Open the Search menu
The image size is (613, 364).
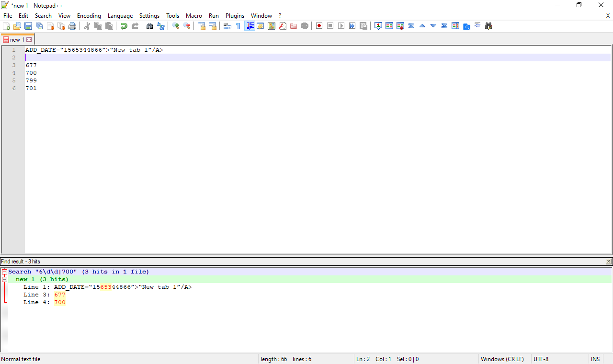click(x=43, y=16)
